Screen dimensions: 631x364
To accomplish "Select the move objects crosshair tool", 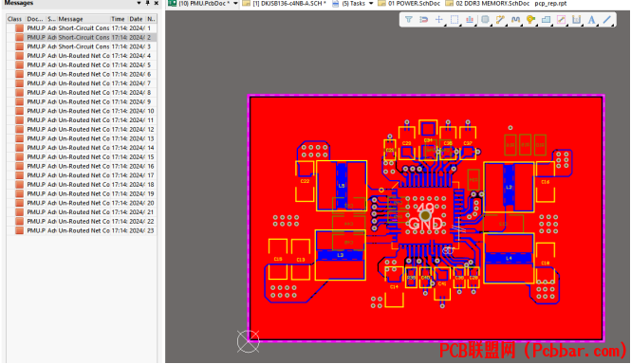I will (439, 19).
